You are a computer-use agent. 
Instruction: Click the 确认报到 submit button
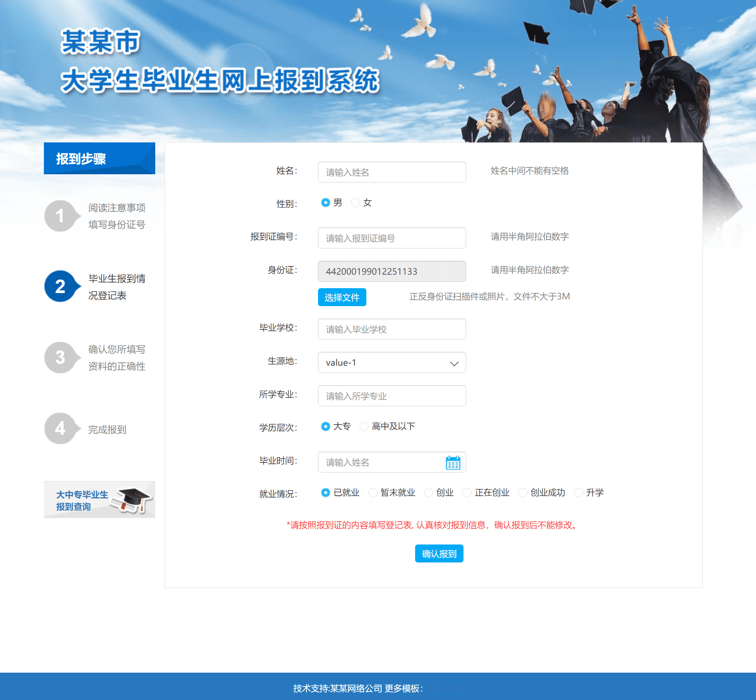(439, 554)
